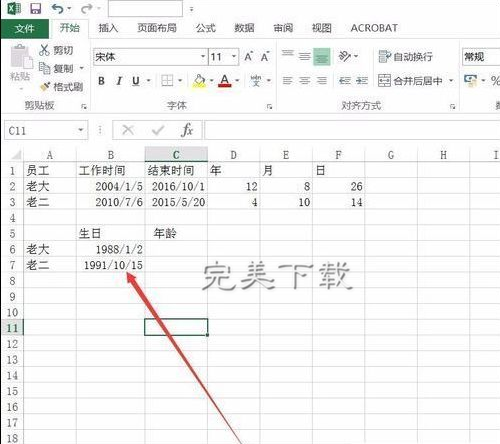
Task: Click the 合并后居中 merge button
Action: 410,81
